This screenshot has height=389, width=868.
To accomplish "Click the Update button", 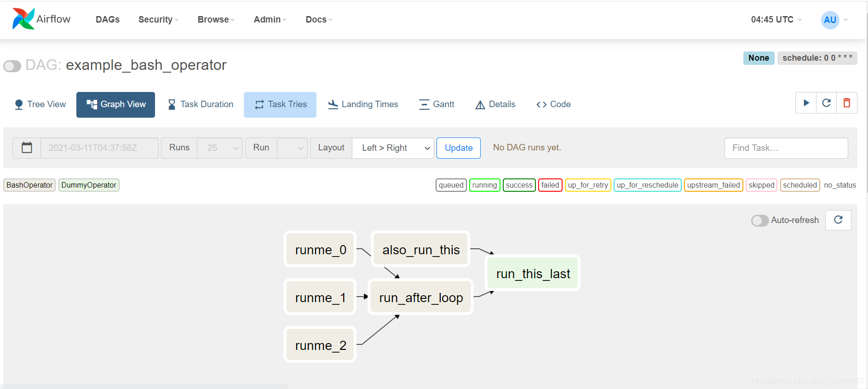I will pyautogui.click(x=458, y=148).
